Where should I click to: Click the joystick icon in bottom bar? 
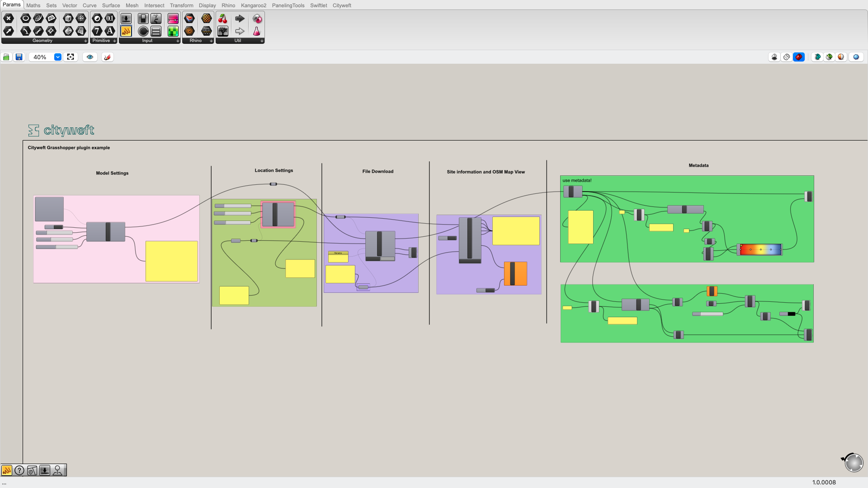57,470
